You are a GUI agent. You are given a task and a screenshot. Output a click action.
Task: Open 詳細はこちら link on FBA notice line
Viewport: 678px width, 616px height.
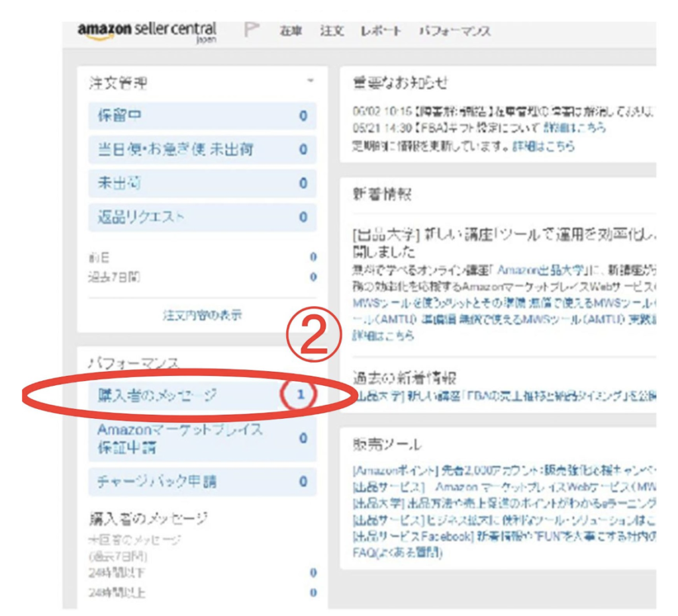574,128
